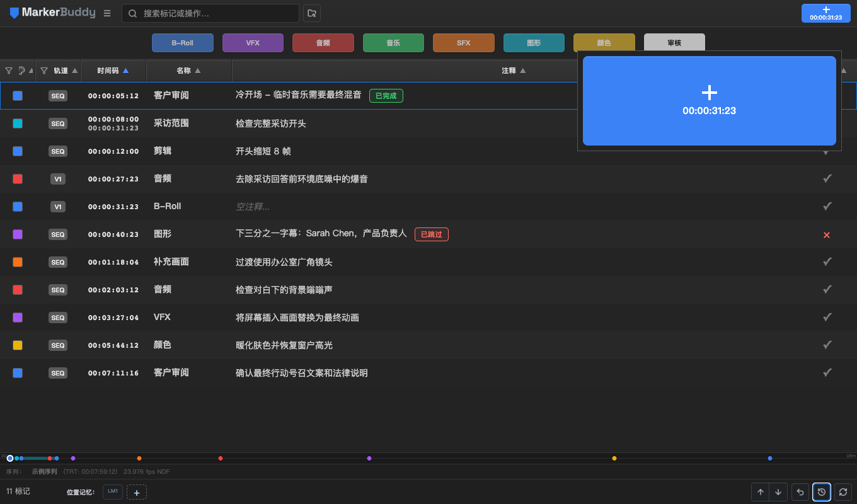The image size is (857, 504).
Task: Add a new location memory with dashed plus
Action: point(137,492)
